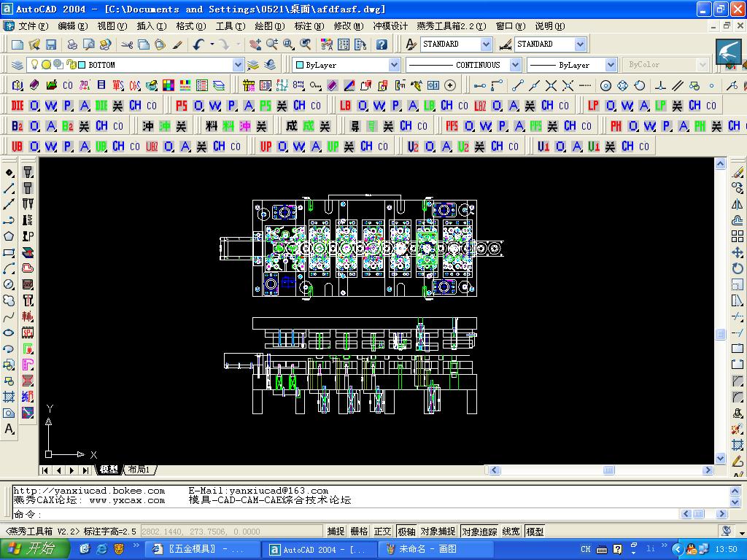Expand the Undo history dropdown arrow
The width and height of the screenshot is (747, 560).
(212, 44)
